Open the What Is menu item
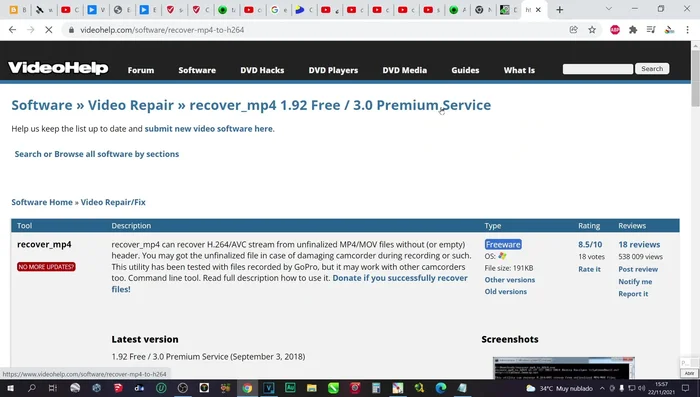This screenshot has height=397, width=700. [x=519, y=70]
